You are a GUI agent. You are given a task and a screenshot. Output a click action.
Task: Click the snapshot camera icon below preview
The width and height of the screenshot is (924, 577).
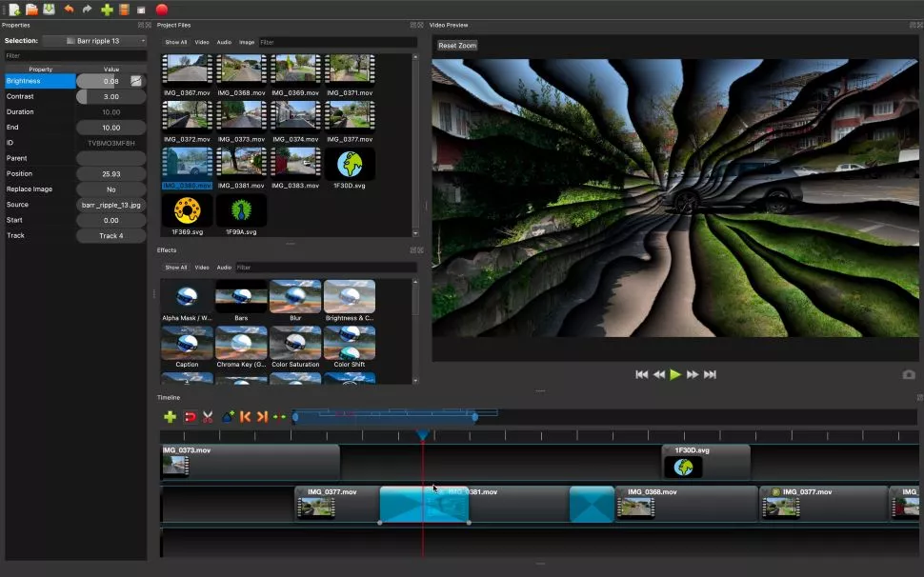(909, 374)
